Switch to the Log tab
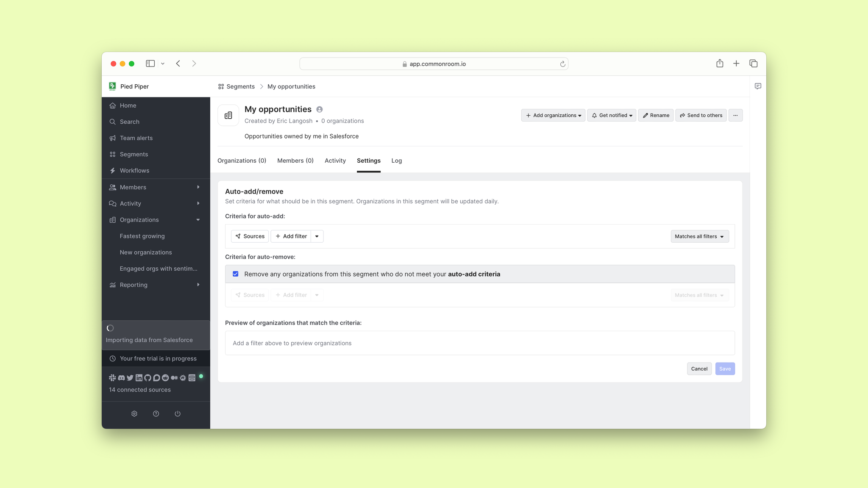Screen dimensions: 868x488 (x=397, y=161)
